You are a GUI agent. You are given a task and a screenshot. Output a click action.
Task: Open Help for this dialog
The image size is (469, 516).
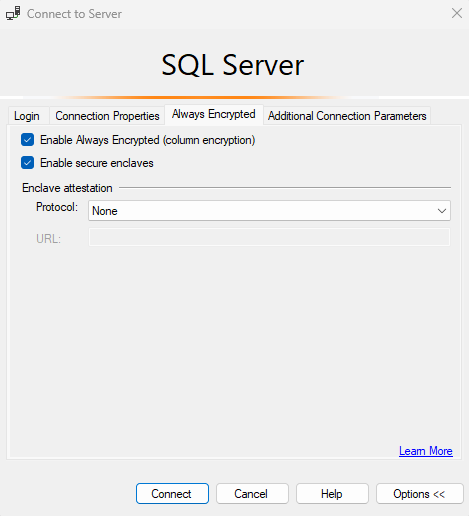(332, 494)
